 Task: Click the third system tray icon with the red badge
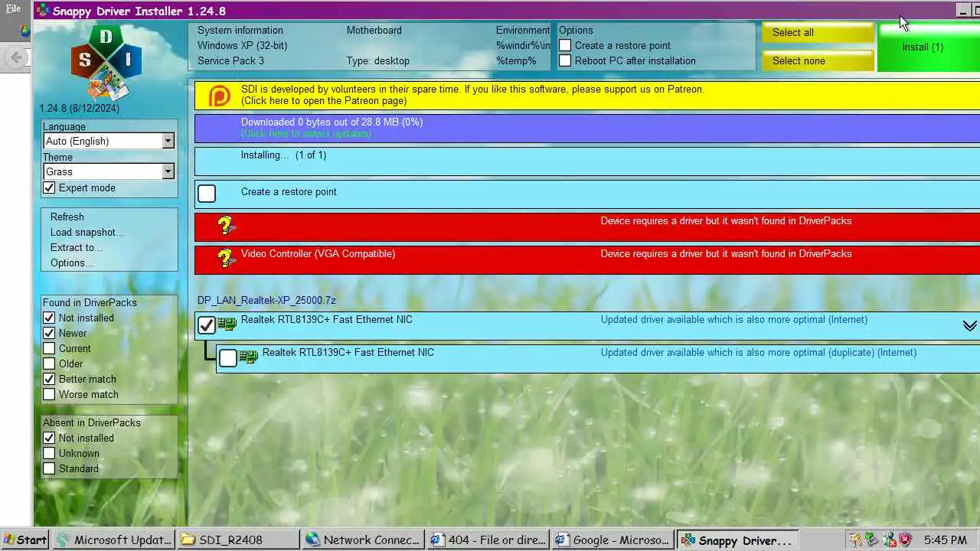888,540
